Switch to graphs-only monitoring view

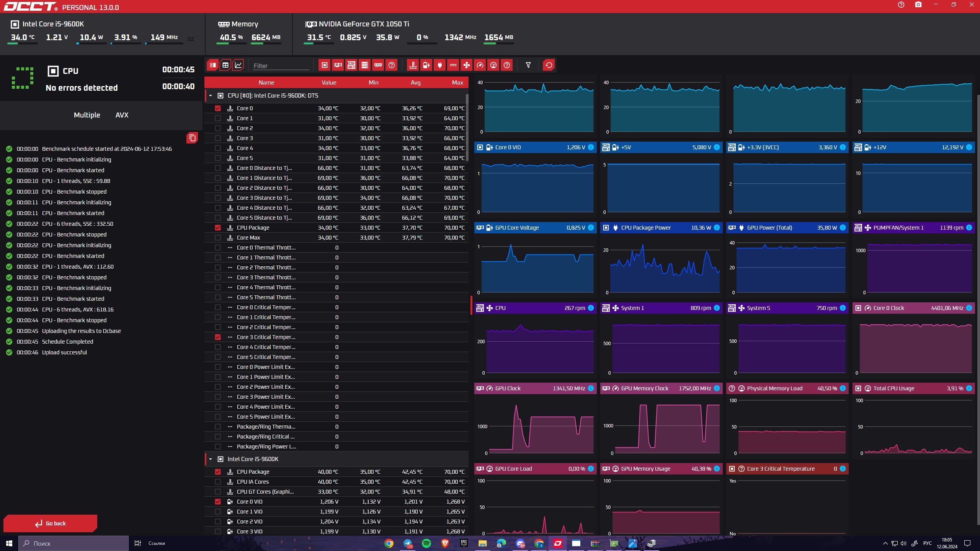pyautogui.click(x=238, y=65)
